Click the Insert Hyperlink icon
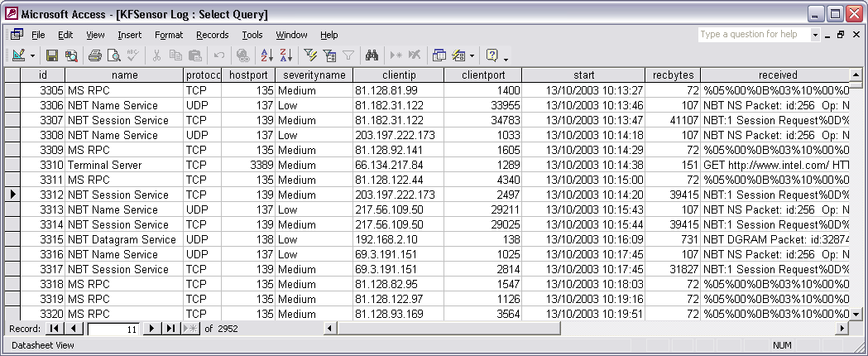The image size is (868, 356). coord(243,55)
